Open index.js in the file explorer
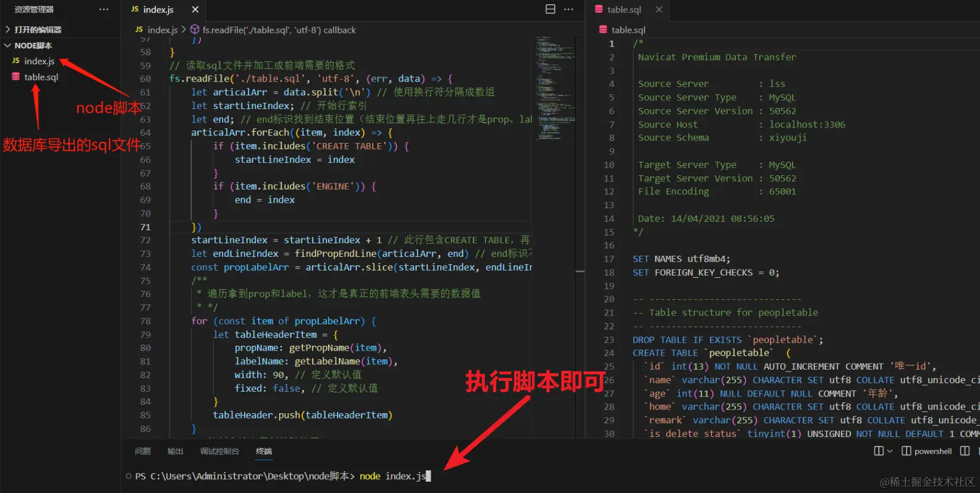Image resolution: width=980 pixels, height=493 pixels. (x=39, y=61)
